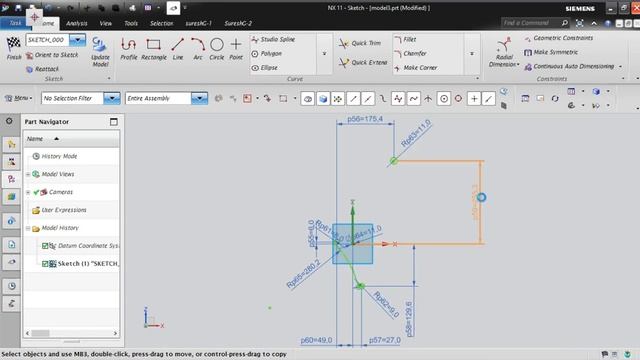Toggle snap to point on curve option
The height and width of the screenshot is (360, 640).
[489, 98]
